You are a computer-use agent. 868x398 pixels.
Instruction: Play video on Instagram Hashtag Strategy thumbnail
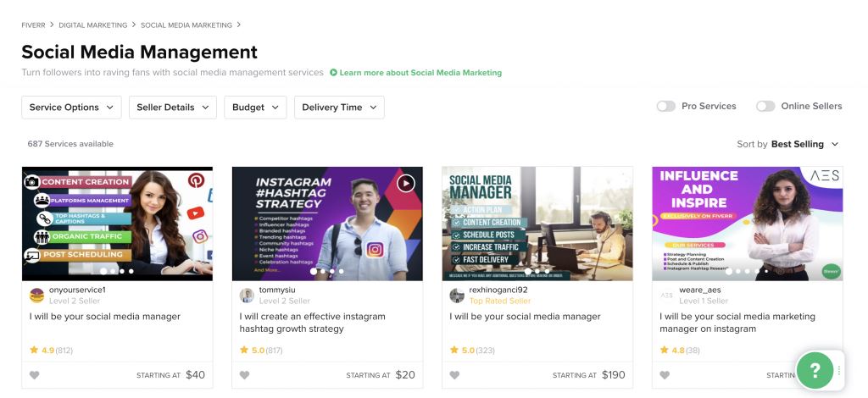click(406, 183)
